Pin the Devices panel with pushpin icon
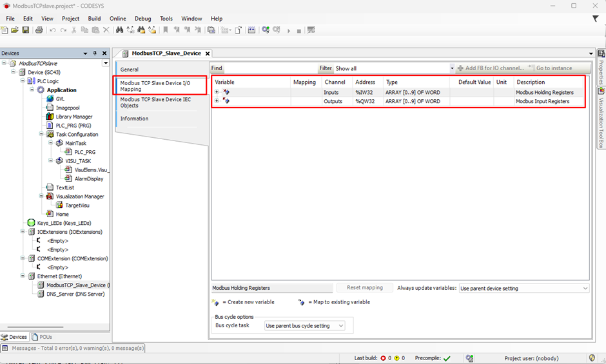 (95, 53)
